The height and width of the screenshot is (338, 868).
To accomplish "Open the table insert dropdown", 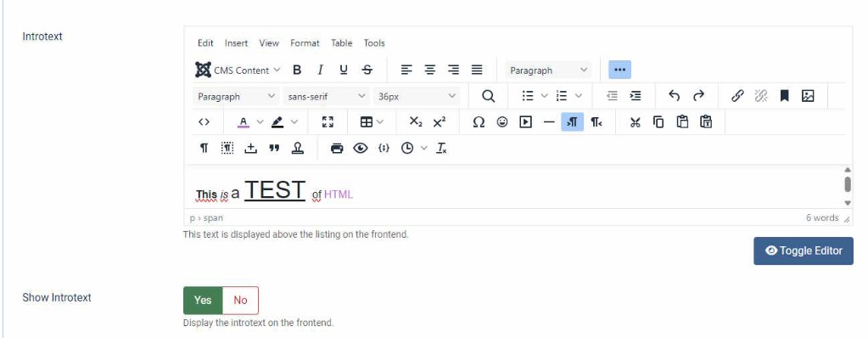I will (372, 122).
